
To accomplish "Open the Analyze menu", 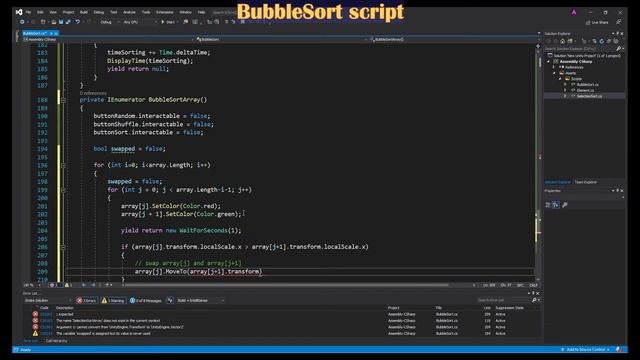I will pos(129,12).
